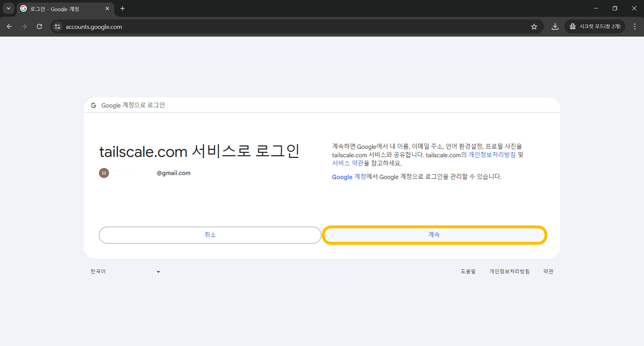Click the browser forward arrow
This screenshot has width=644, height=346.
click(24, 26)
